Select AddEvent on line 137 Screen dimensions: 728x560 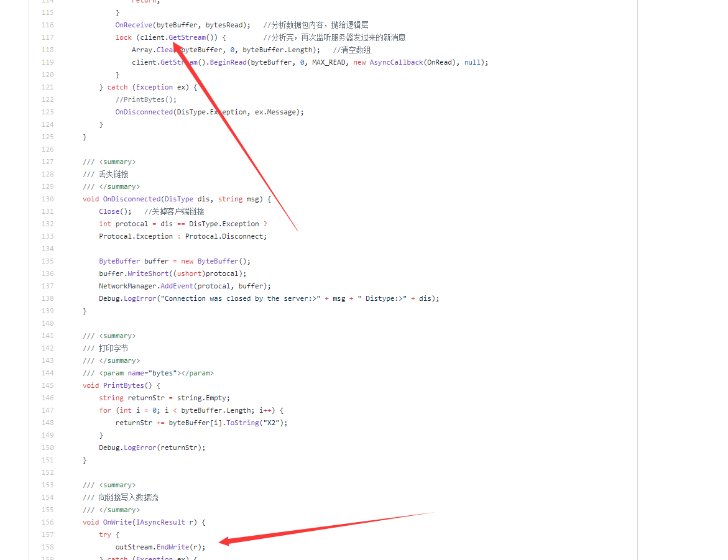tap(177, 286)
